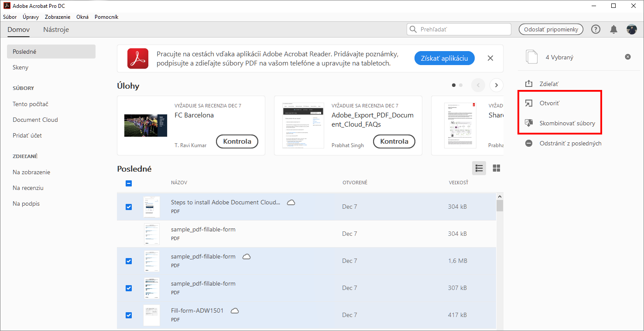Screen dimensions: 644x331
Task: Clear the 4 Vybraný selection
Action: 627,57
